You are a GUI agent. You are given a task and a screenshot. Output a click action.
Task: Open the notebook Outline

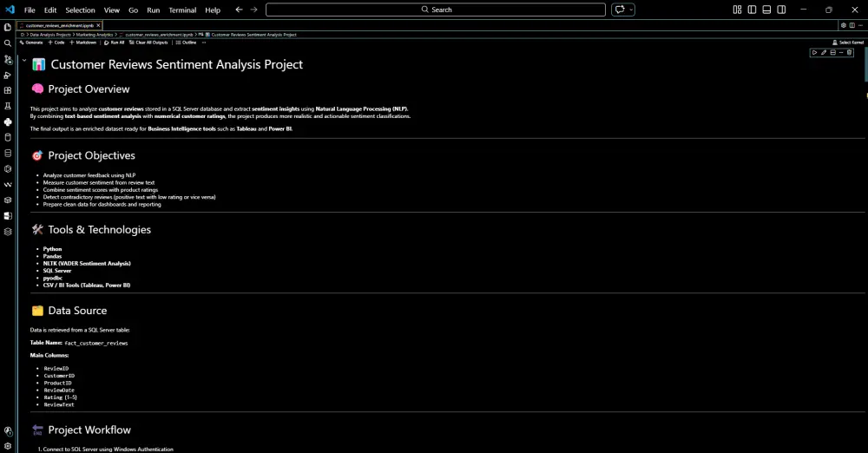186,43
